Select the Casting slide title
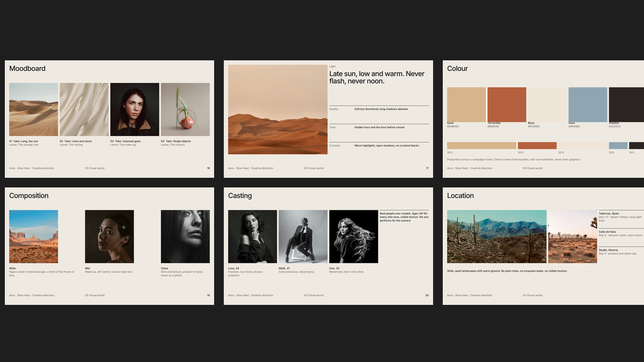The image size is (644, 362). pyautogui.click(x=240, y=196)
